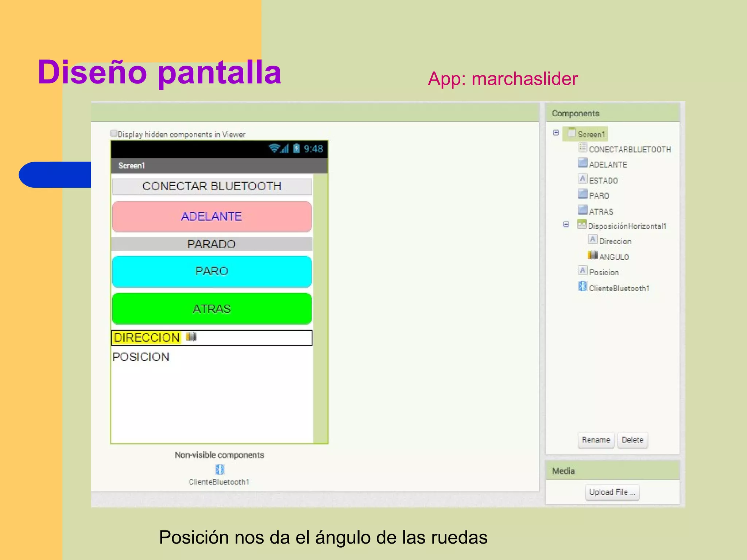Select ClienteBluetooth1 in the Components tree
This screenshot has width=747, height=560.
619,288
